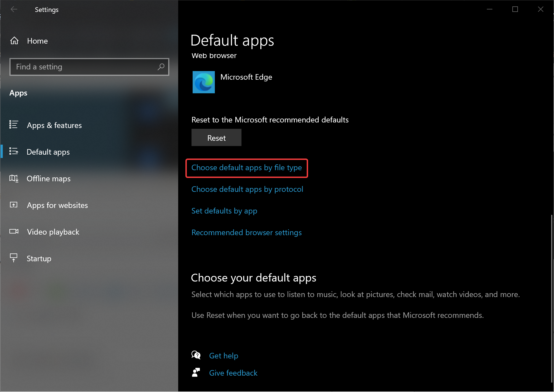Open Choose default apps by protocol
This screenshot has height=392, width=554.
tap(247, 189)
